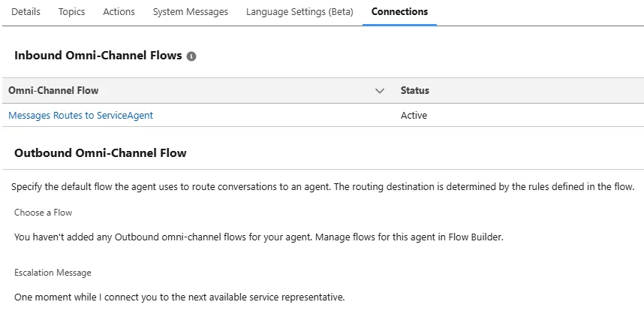644x323 pixels.
Task: Click the no Outbound flows added notice
Action: (x=258, y=237)
